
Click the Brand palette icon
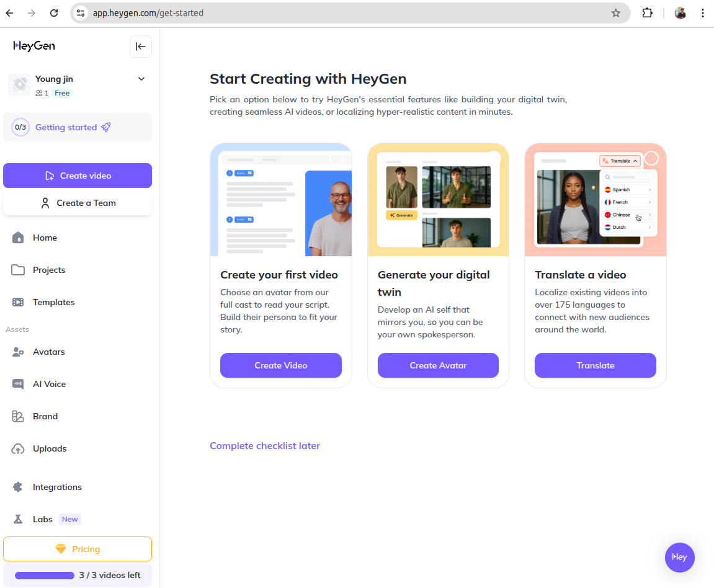click(18, 416)
